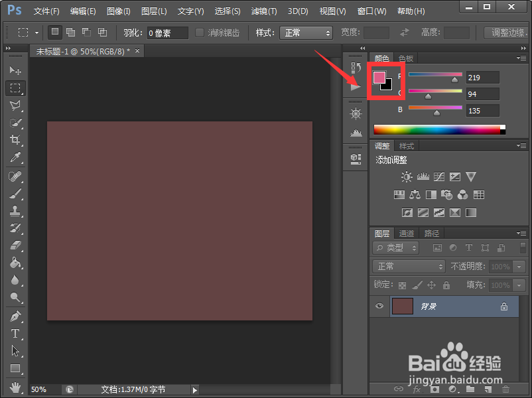Click the pink foreground color swatch
Screen dimensions: 532x398
click(x=382, y=77)
